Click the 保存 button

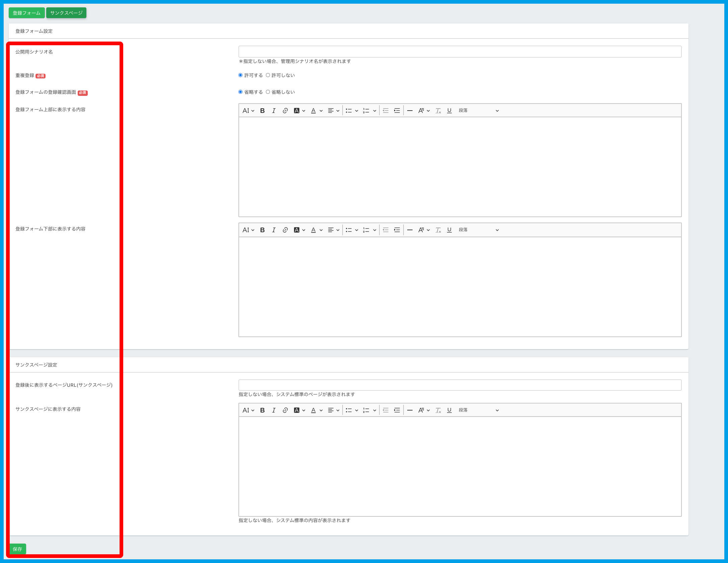pos(17,549)
